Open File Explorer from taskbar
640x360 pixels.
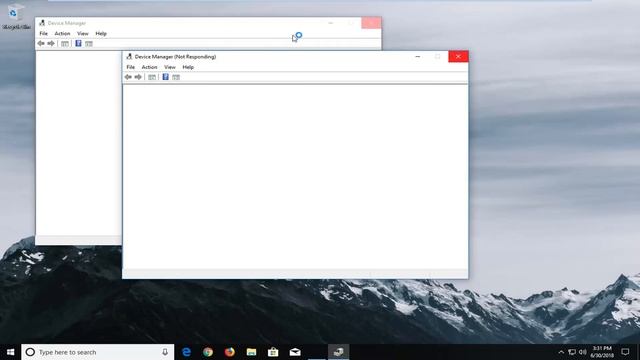(251, 352)
